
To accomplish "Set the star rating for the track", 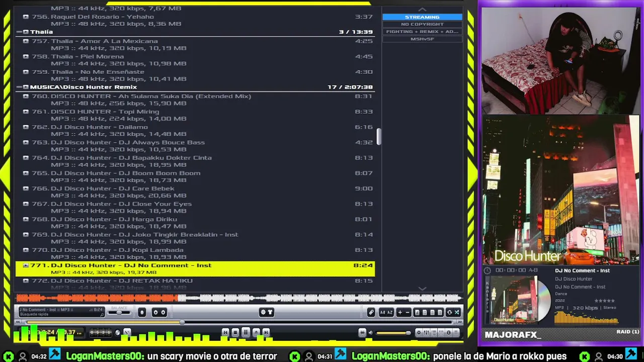I will pyautogui.click(x=605, y=301).
